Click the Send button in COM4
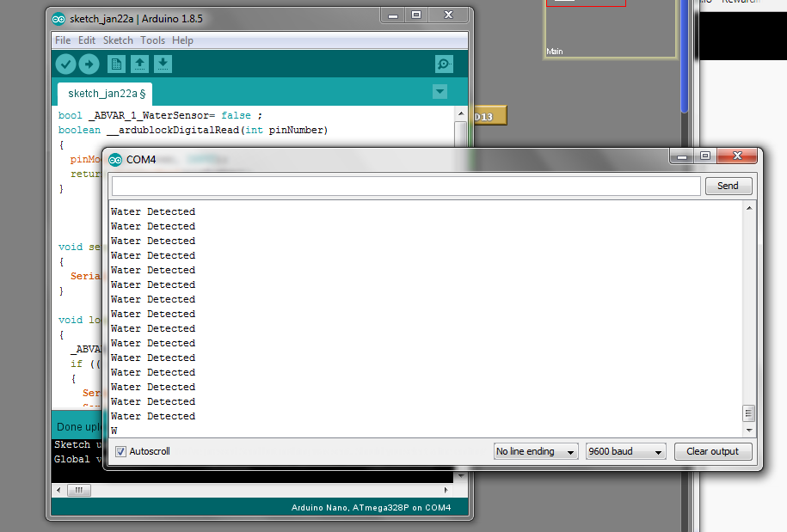The height and width of the screenshot is (532, 787). pos(729,186)
